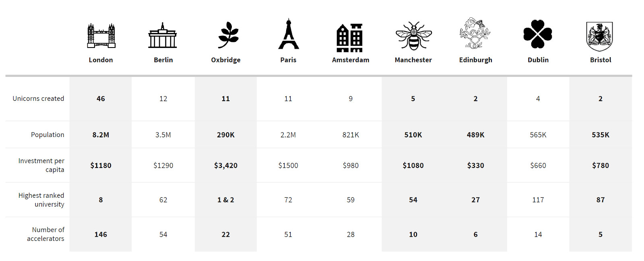
Task: Select the Number of accelerators row label
Action: click(46, 234)
